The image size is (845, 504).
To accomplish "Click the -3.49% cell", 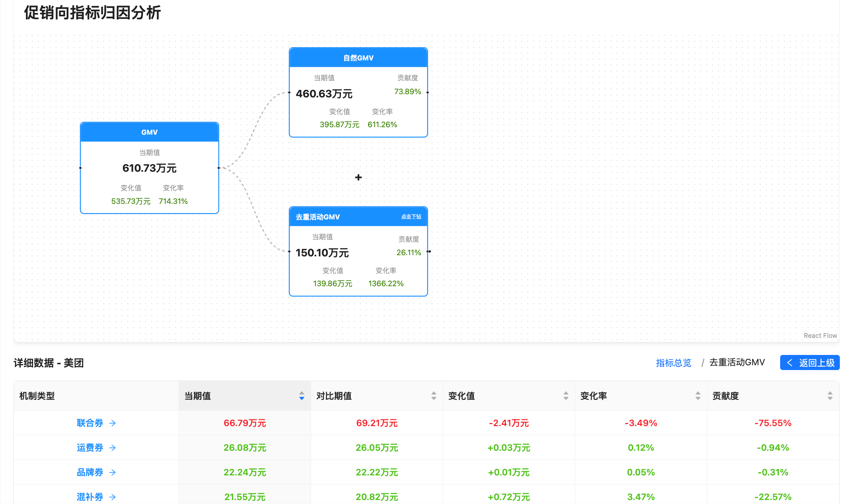I will point(641,423).
